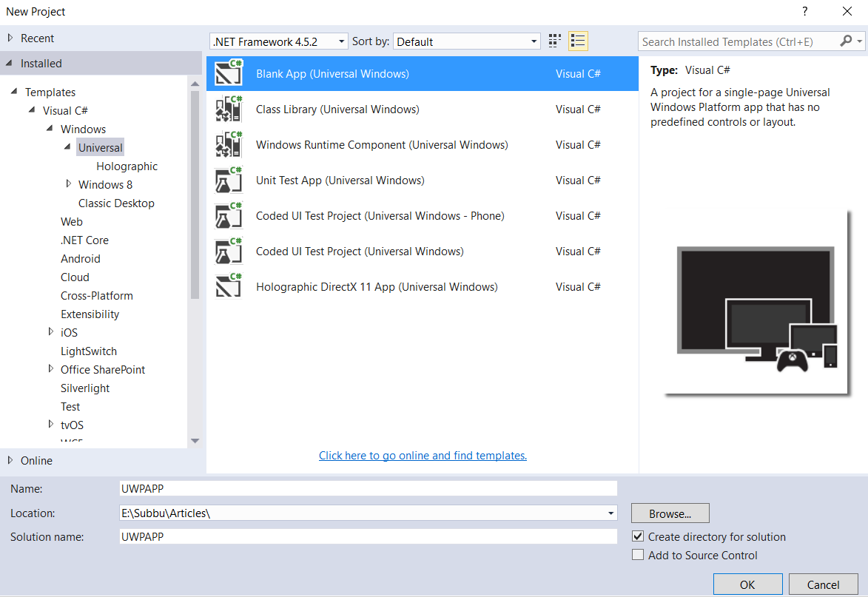Collapse the Universal tree node
Screen dimensions: 868x597
click(x=67, y=147)
